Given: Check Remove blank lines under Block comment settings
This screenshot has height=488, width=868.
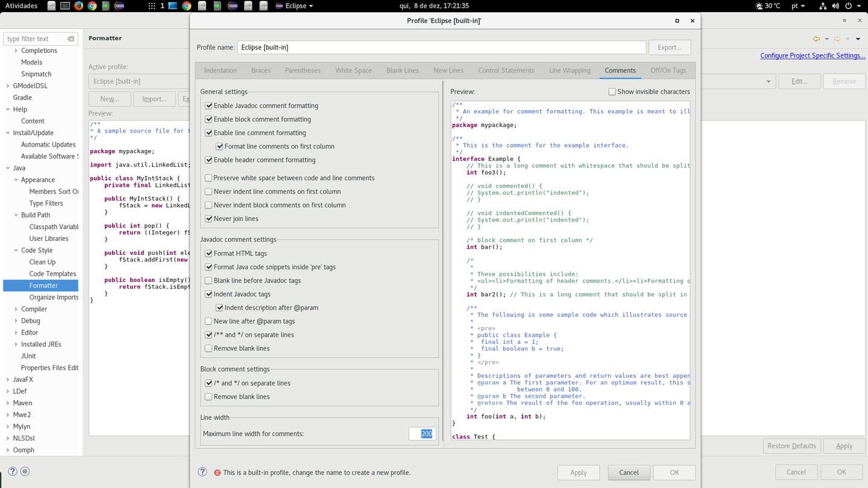Looking at the screenshot, I should 209,397.
